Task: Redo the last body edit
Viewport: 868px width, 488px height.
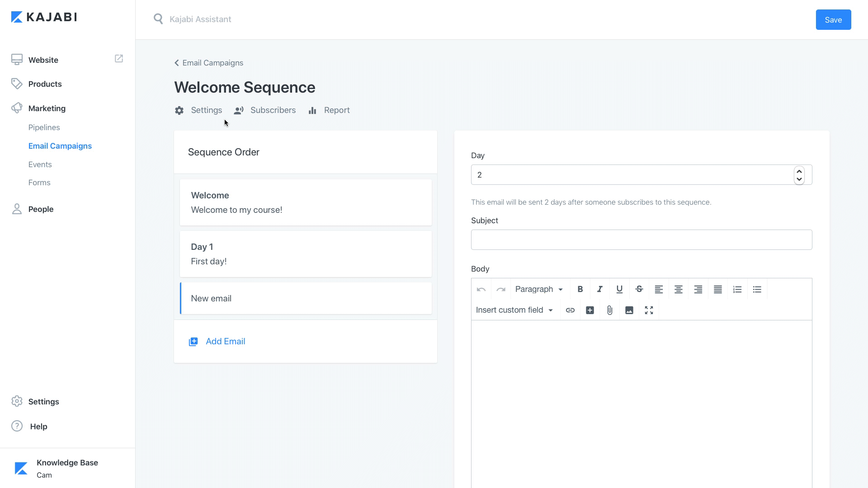Action: click(501, 289)
